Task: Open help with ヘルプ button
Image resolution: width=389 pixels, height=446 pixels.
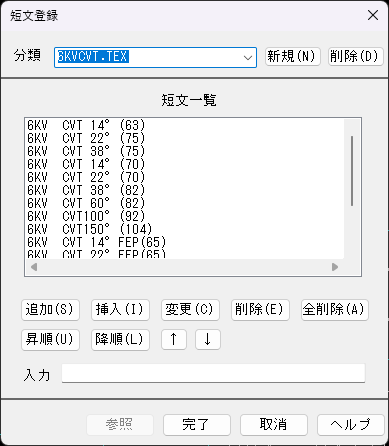Action: pos(351,425)
